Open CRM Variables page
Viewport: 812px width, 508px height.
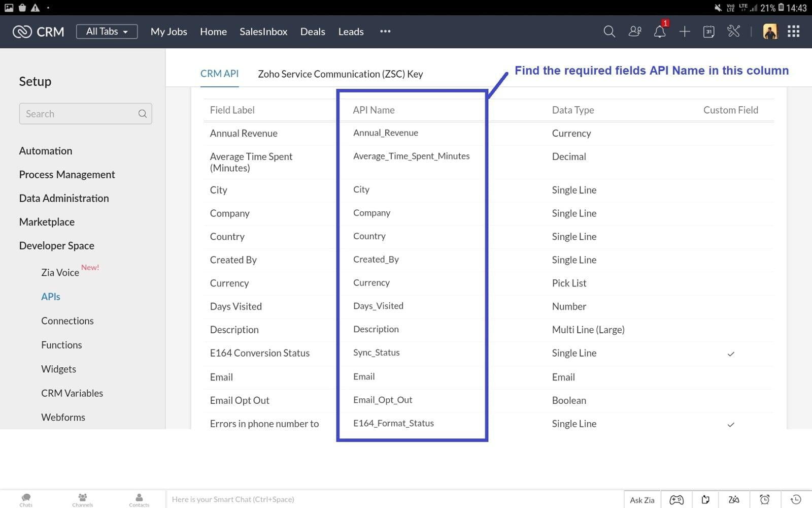point(72,393)
